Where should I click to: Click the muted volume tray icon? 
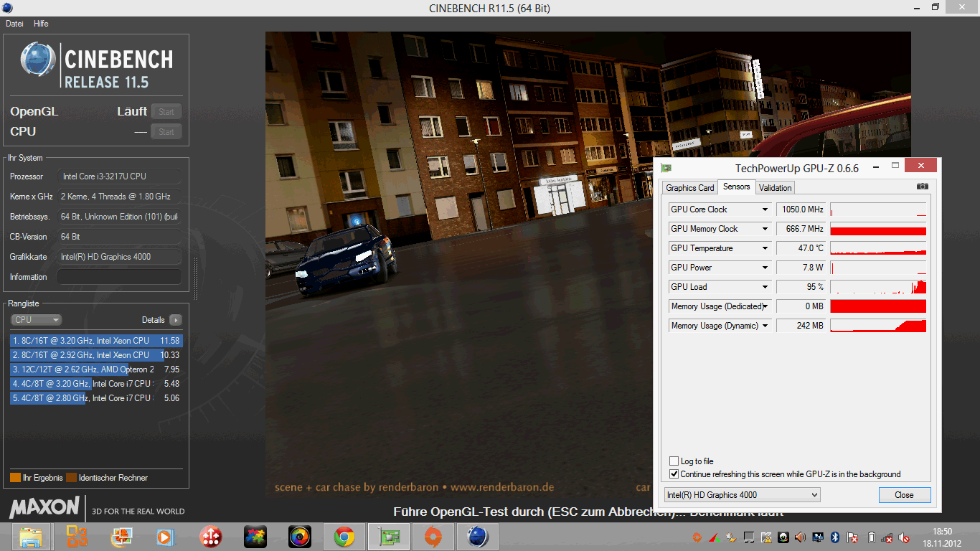905,537
